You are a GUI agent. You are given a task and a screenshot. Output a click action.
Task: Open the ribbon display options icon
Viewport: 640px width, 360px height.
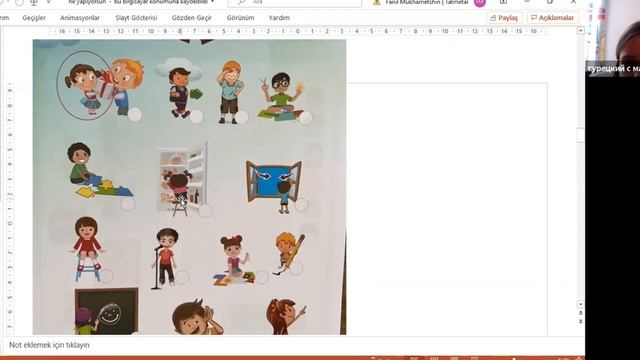503,2
